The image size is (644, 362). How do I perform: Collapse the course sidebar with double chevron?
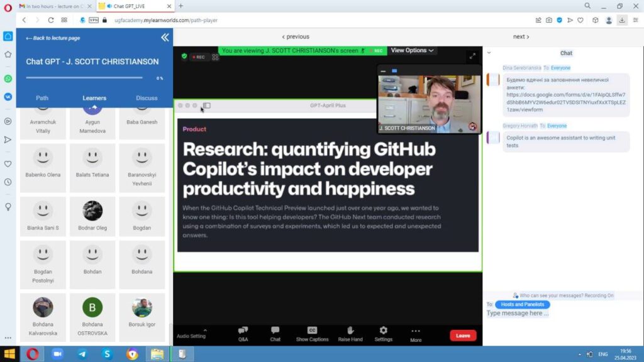(165, 38)
